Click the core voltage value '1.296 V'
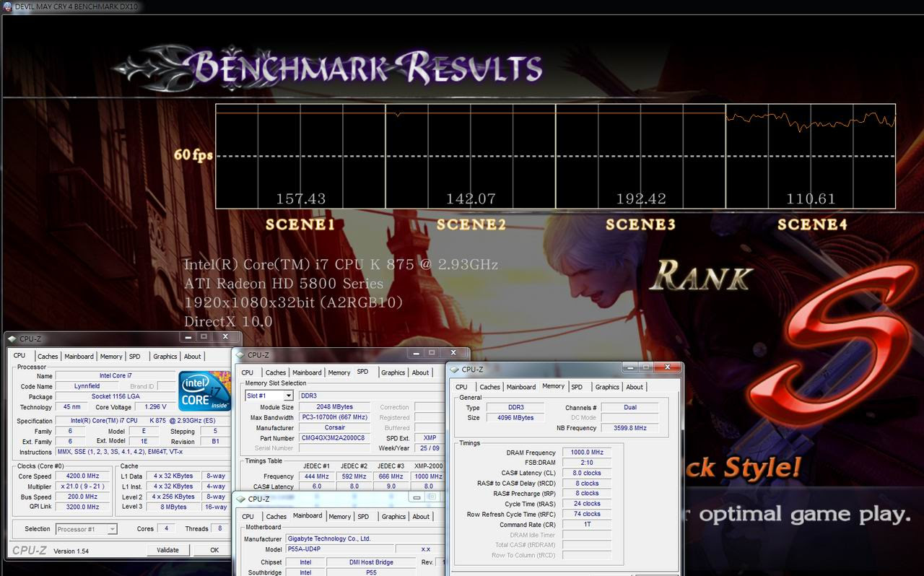Image resolution: width=924 pixels, height=576 pixels. tap(155, 407)
